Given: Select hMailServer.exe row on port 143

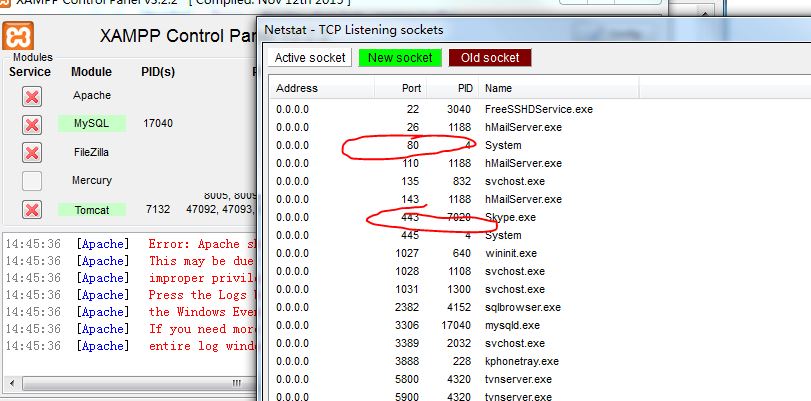Looking at the screenshot, I should click(x=538, y=199).
